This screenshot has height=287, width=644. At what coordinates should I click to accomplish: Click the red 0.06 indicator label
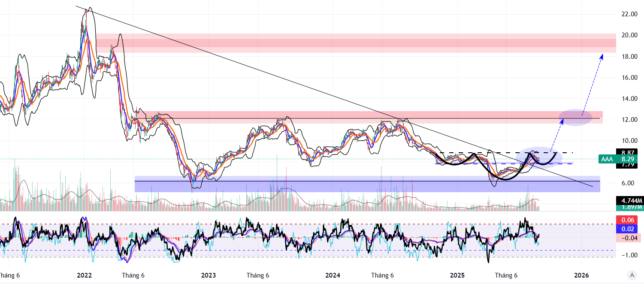(629, 220)
